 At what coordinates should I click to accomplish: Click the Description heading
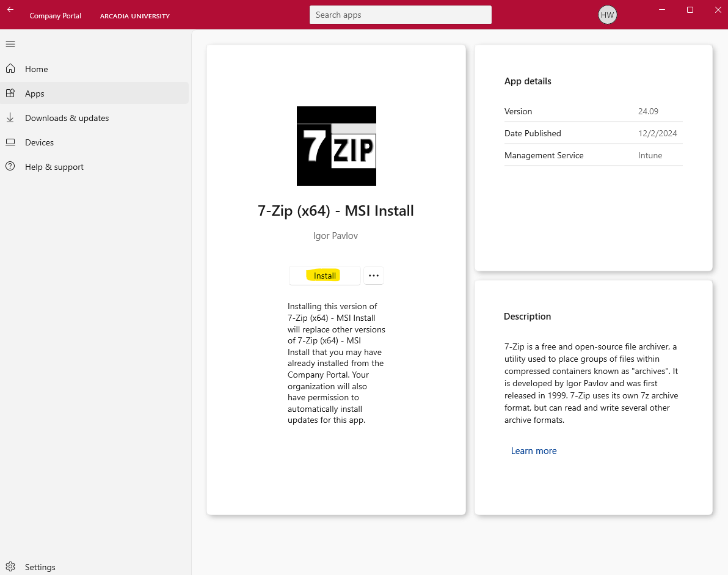527,317
